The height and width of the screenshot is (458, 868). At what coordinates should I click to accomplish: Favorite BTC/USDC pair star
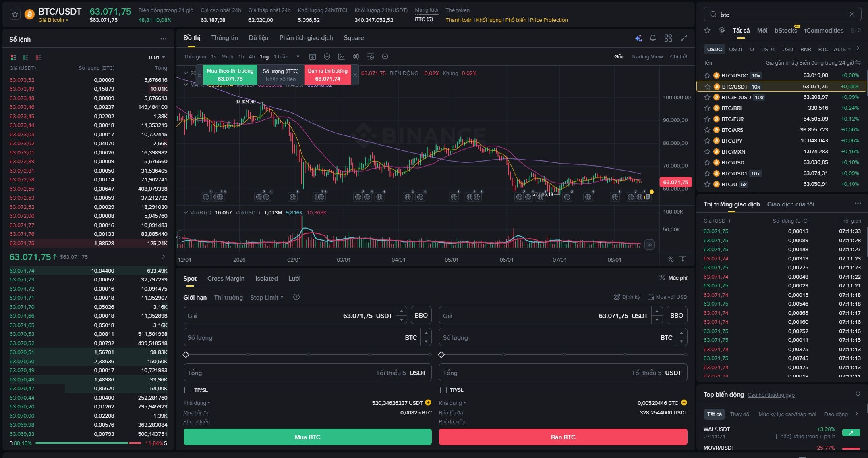pyautogui.click(x=707, y=75)
